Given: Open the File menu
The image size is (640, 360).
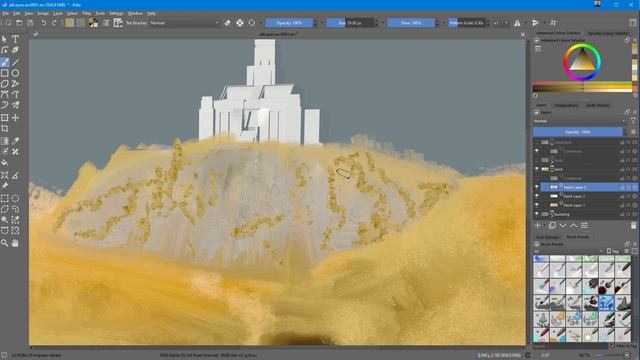Looking at the screenshot, I should [x=6, y=13].
